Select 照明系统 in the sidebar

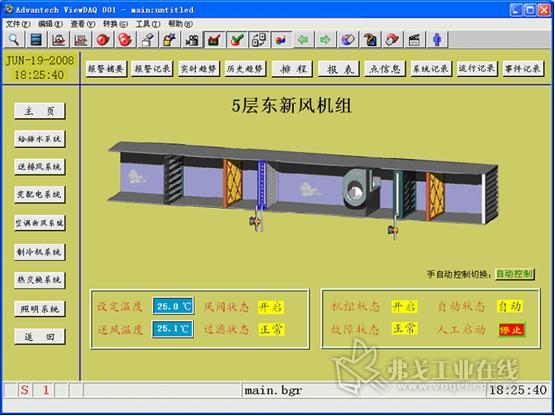(40, 309)
